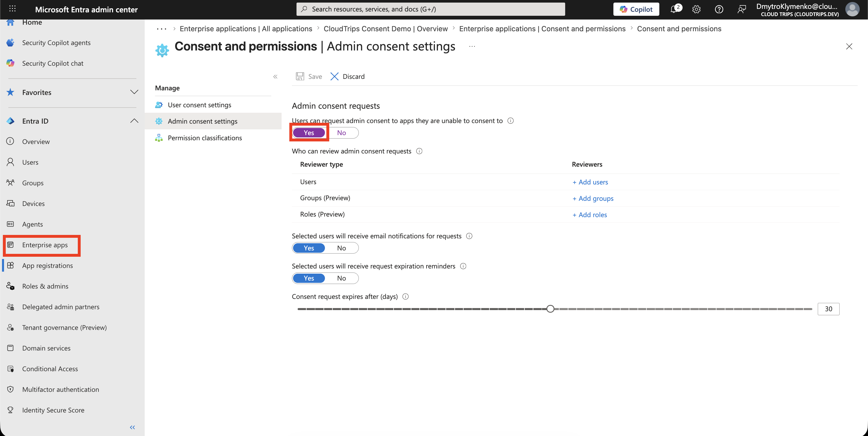Open Permission classifications
This screenshot has height=436, width=868.
tap(205, 138)
